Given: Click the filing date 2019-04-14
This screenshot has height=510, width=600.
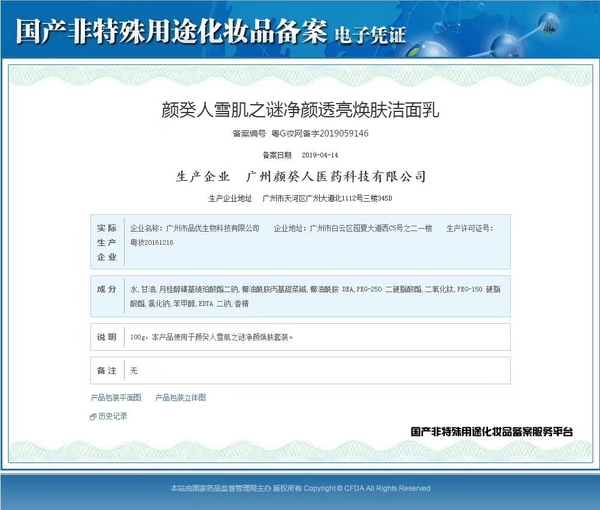Looking at the screenshot, I should point(320,155).
